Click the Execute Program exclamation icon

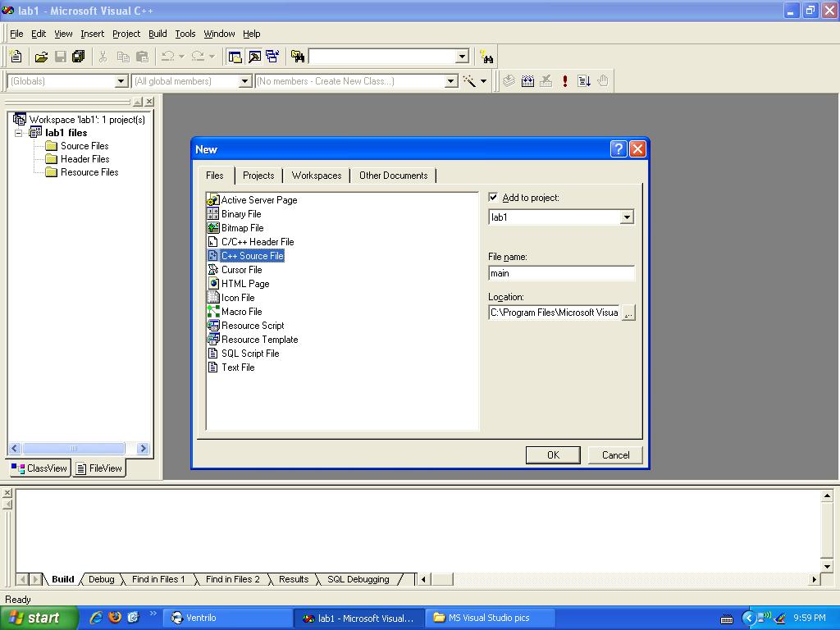tap(565, 81)
